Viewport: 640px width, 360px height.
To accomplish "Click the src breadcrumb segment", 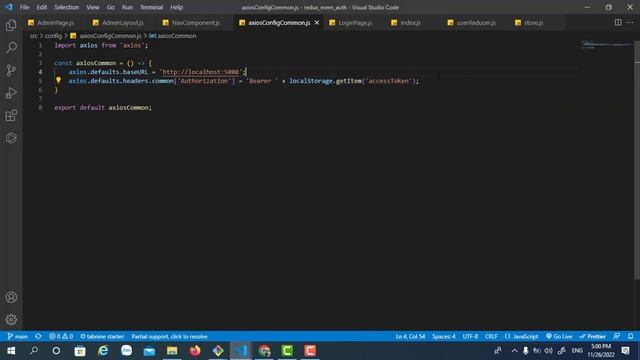I will [x=33, y=36].
